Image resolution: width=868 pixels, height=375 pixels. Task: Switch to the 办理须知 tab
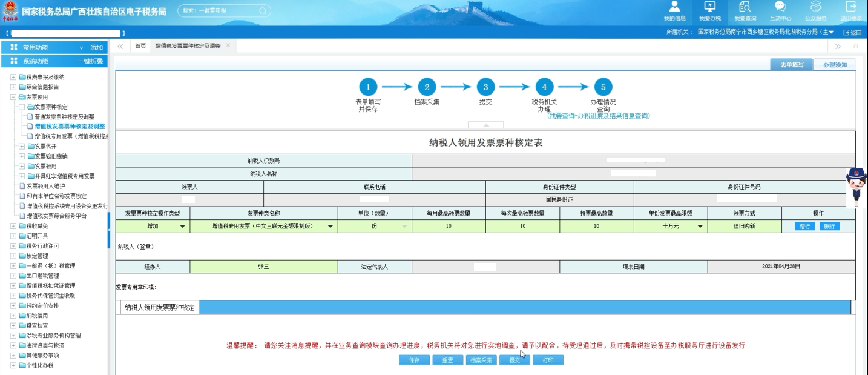pos(835,65)
